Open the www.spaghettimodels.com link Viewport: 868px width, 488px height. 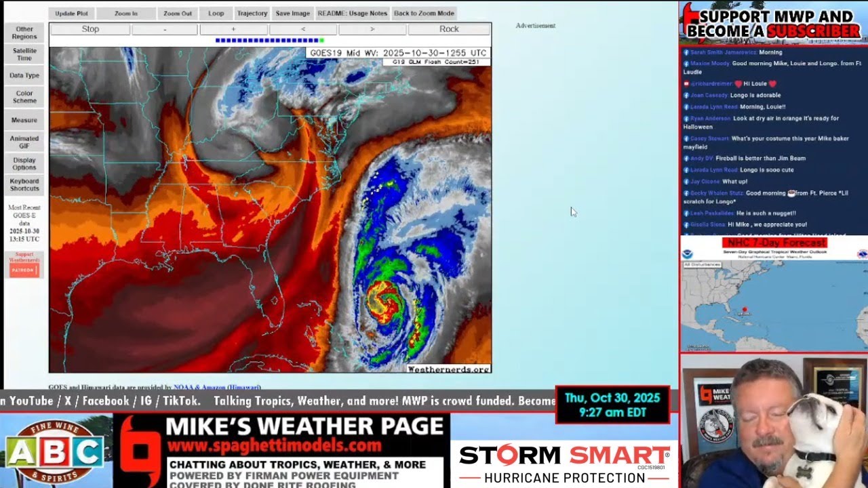point(274,447)
